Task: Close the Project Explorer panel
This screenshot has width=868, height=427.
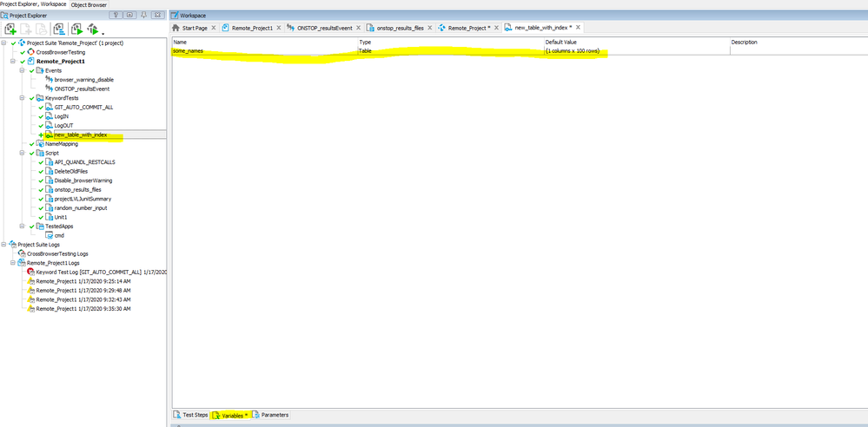Action: tap(158, 15)
